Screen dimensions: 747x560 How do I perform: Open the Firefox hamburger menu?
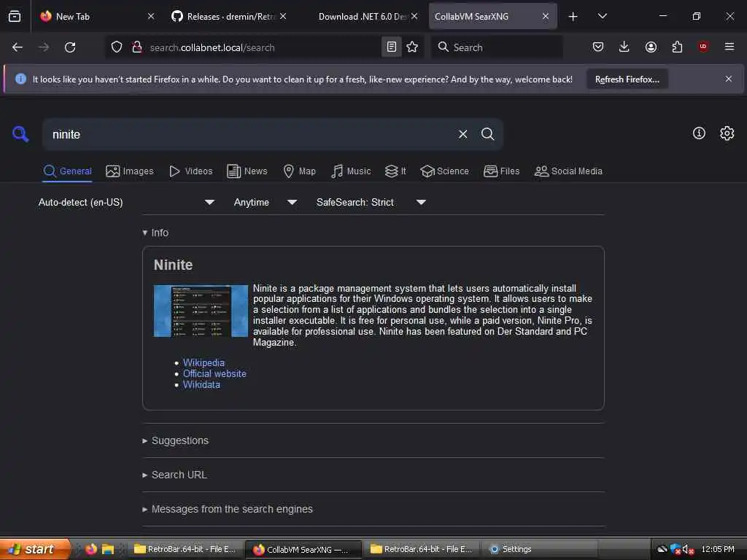click(x=729, y=47)
